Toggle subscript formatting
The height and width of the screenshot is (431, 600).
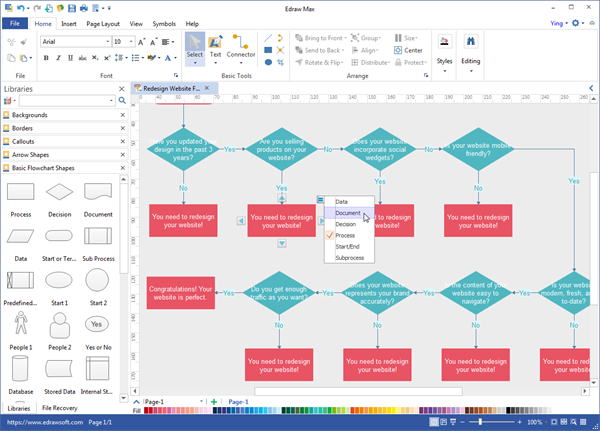[95, 58]
